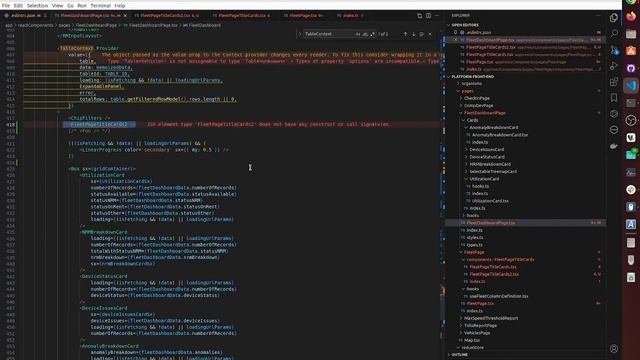Expand the DeviceStatusCard folder

487,157
